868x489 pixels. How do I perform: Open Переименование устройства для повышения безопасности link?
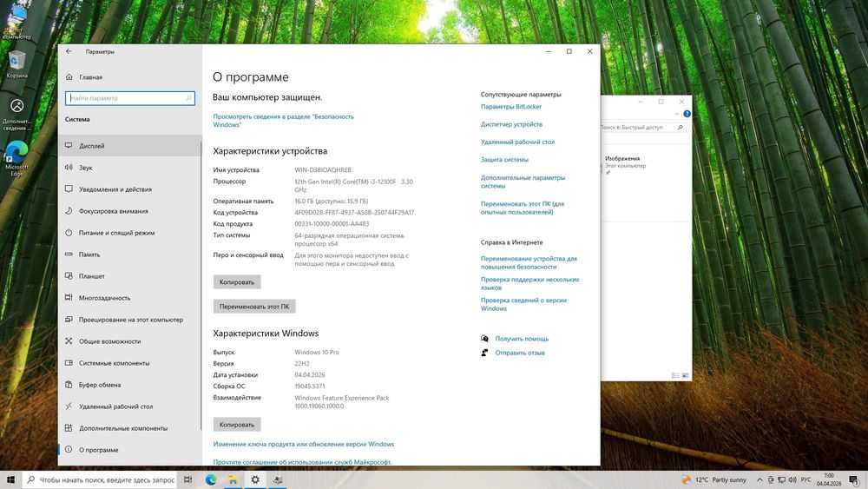point(529,262)
